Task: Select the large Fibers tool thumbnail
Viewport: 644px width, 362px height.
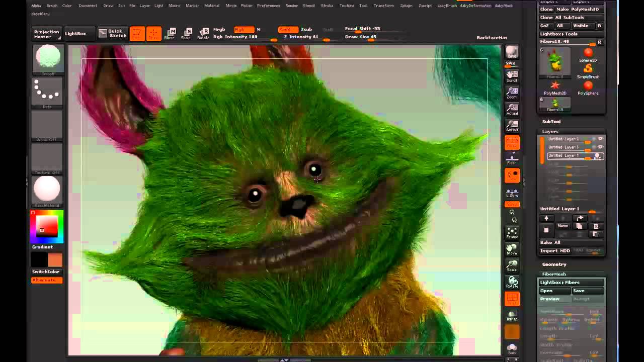Action: pyautogui.click(x=555, y=63)
